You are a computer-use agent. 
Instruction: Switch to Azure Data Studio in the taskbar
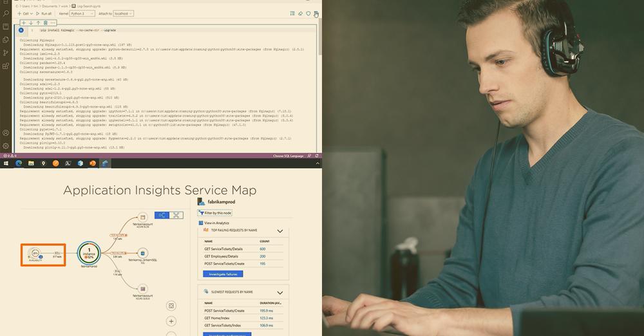pyautogui.click(x=105, y=163)
